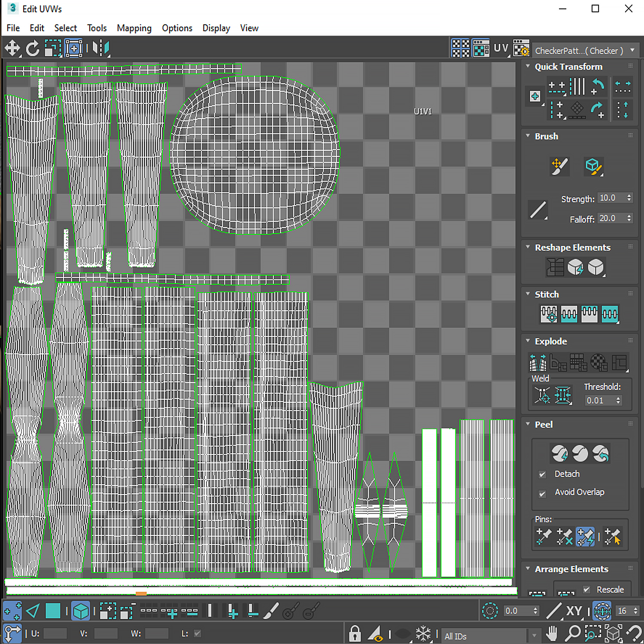Image resolution: width=644 pixels, height=644 pixels.
Task: Open the Mapping menu
Action: point(134,28)
